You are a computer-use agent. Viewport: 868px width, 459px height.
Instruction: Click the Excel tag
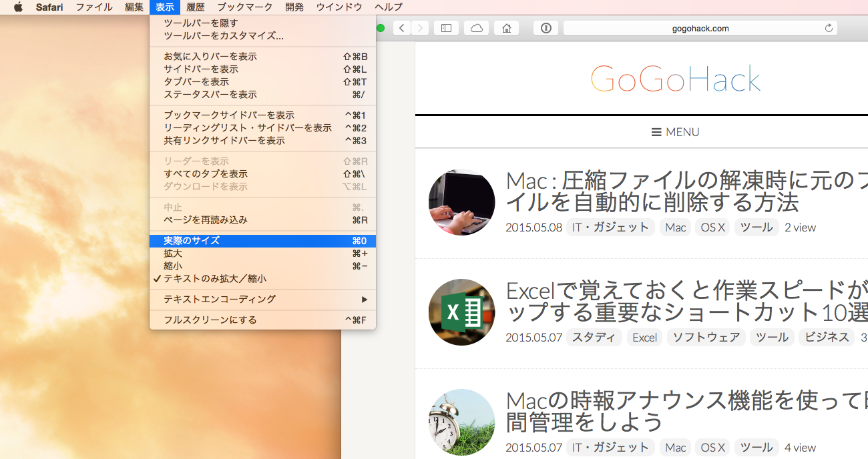(644, 338)
